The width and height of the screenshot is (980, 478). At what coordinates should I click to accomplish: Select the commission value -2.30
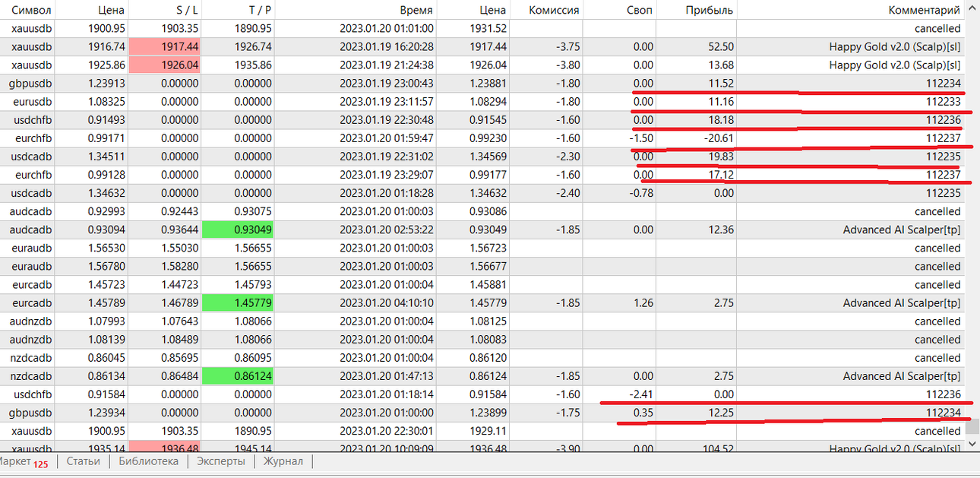click(568, 157)
